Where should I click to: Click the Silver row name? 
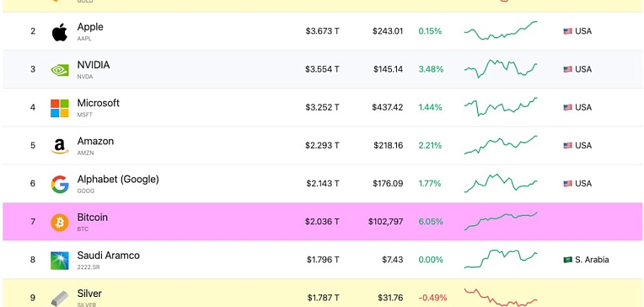89,294
